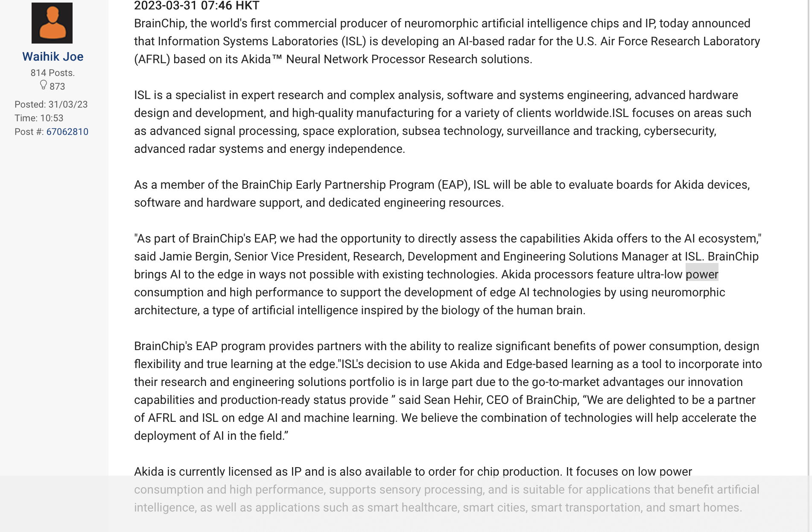The width and height of the screenshot is (812, 532).
Task: Click the lightbulb icon beside 873
Action: pyautogui.click(x=43, y=85)
